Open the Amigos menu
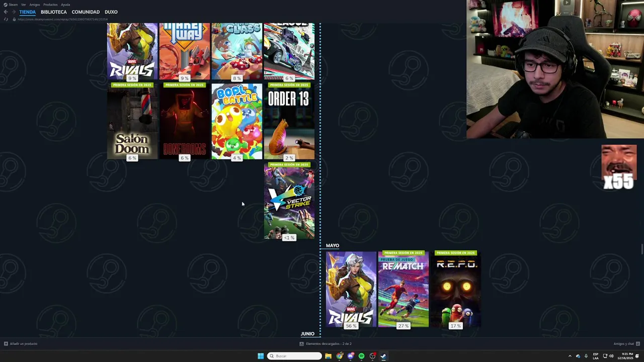 click(x=34, y=5)
